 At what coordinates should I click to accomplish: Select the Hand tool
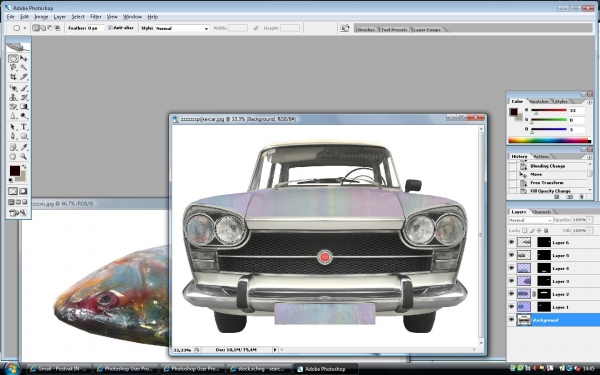(13, 157)
